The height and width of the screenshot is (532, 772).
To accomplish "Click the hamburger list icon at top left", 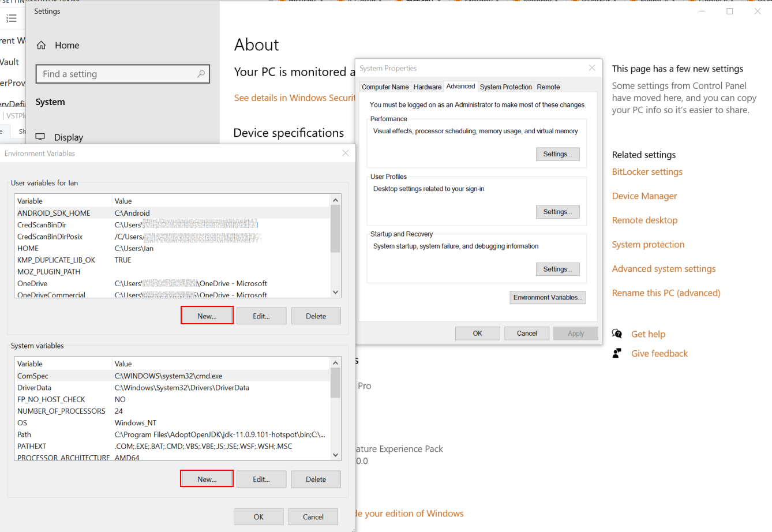I will tap(12, 18).
